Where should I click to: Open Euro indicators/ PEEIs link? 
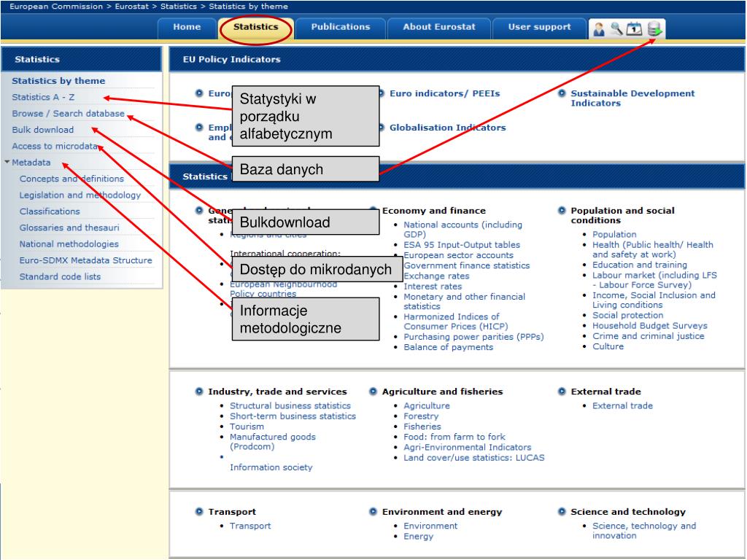[444, 93]
